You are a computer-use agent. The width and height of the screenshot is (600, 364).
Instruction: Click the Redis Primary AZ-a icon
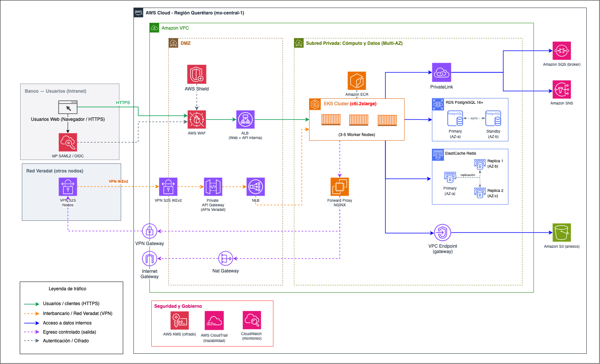point(450,177)
